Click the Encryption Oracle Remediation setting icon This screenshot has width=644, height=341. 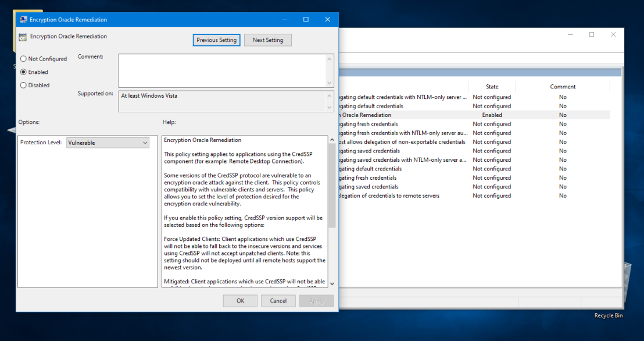point(22,36)
